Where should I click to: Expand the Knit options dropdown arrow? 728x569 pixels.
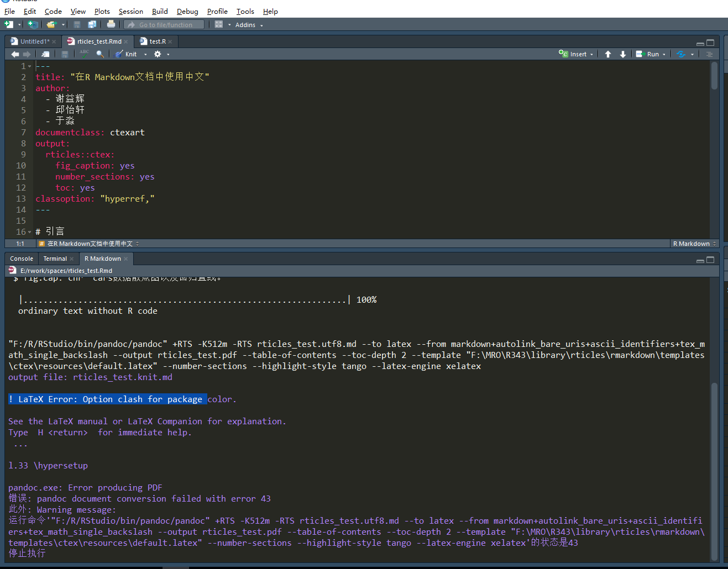pos(145,55)
